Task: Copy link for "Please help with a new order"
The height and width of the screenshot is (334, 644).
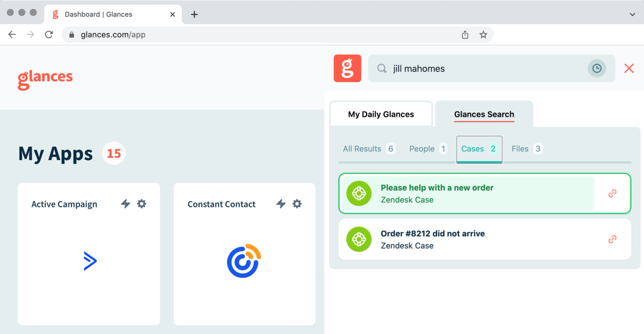Action: [612, 193]
